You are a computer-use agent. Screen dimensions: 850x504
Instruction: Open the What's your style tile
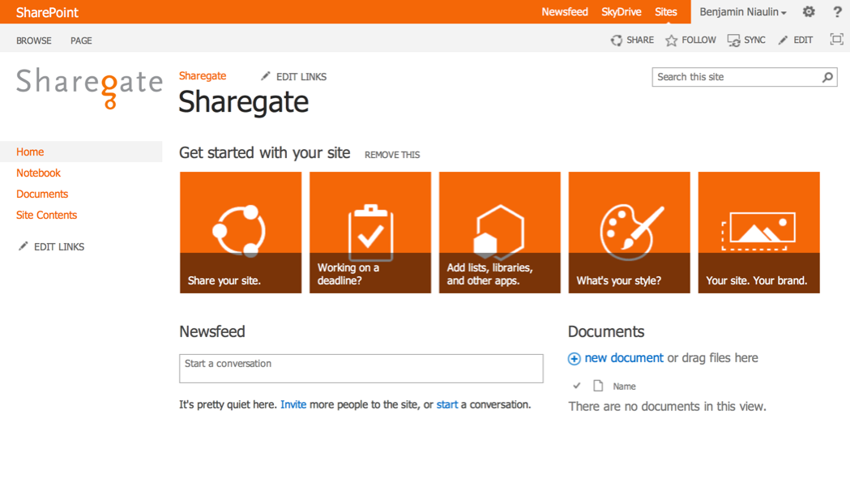point(630,233)
